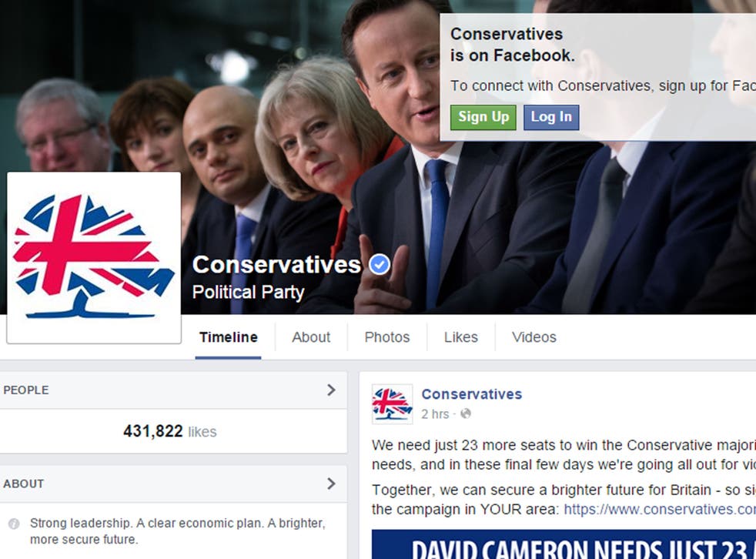The width and height of the screenshot is (756, 559).
Task: Click the small Conservatives avatar in the post
Action: point(392,403)
